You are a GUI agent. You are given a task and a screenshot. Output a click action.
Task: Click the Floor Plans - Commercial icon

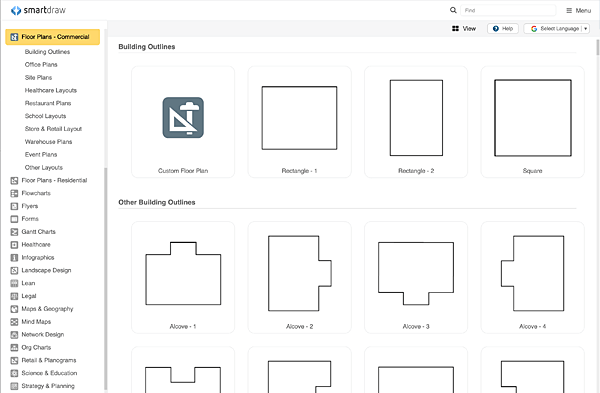pyautogui.click(x=14, y=37)
